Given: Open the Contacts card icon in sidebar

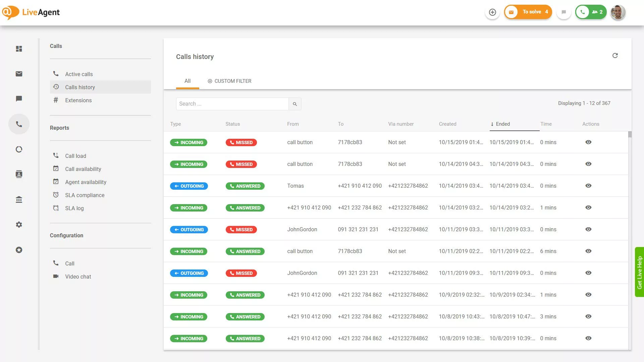Looking at the screenshot, I should click(x=19, y=174).
